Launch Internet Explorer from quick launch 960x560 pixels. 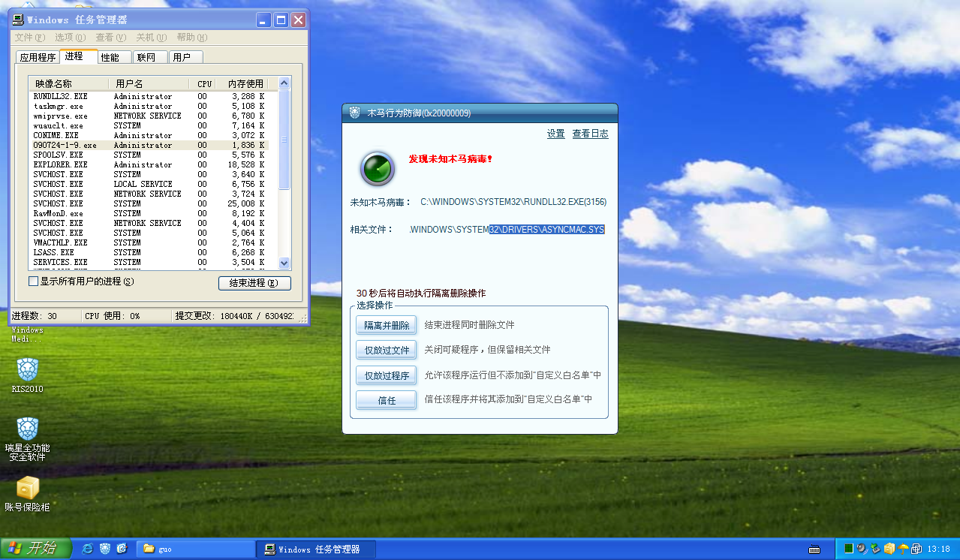click(88, 549)
